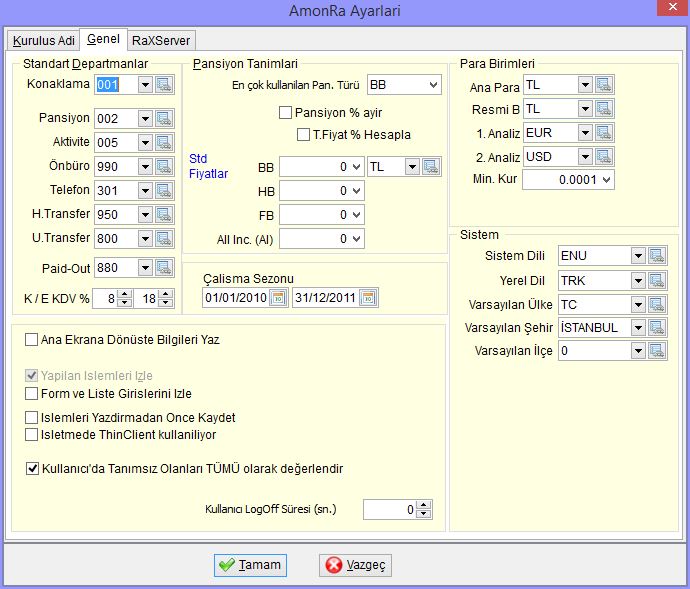Expand Sistem Dili ENU dropdown arrow

point(639,255)
